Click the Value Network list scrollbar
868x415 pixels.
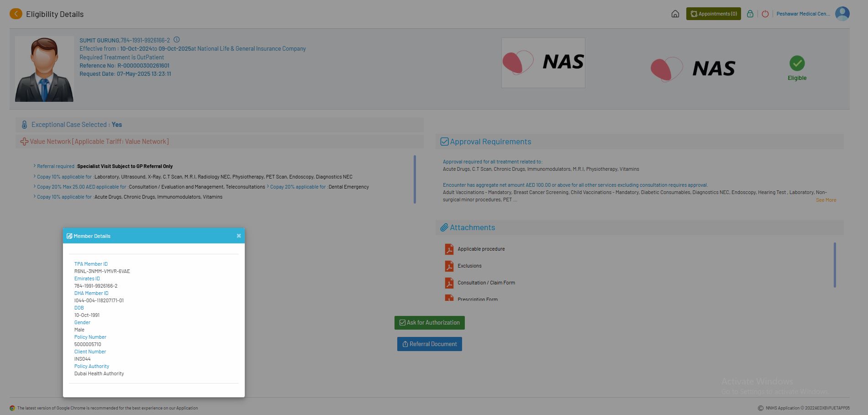pos(415,179)
